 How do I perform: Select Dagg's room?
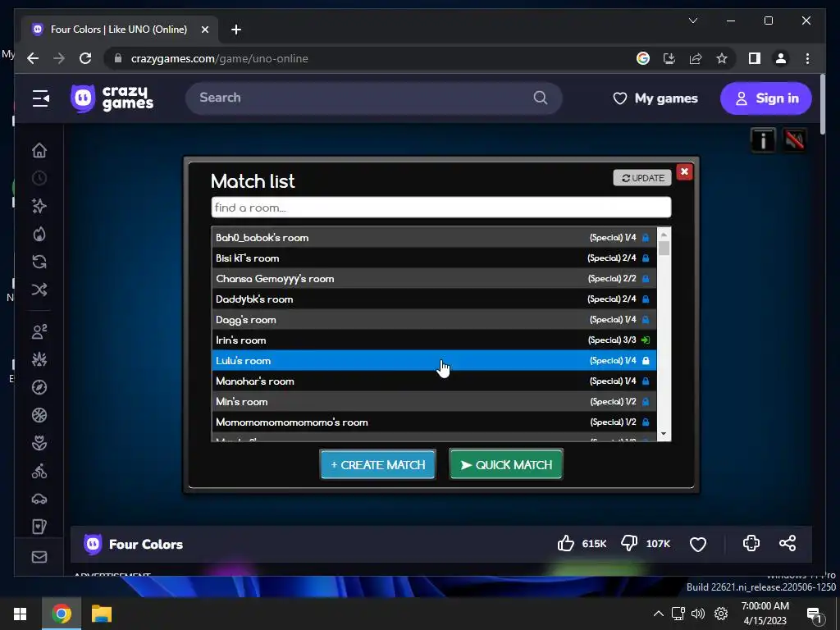pos(434,319)
